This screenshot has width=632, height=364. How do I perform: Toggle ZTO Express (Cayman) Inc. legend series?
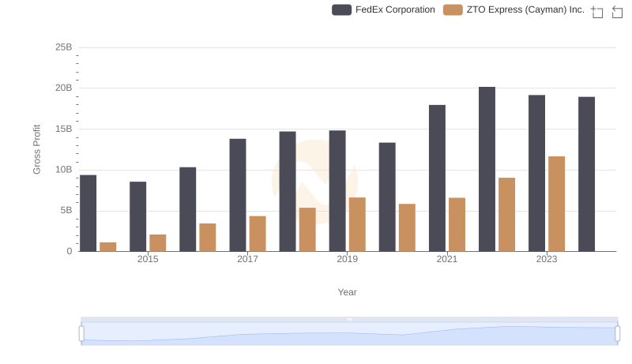click(513, 9)
